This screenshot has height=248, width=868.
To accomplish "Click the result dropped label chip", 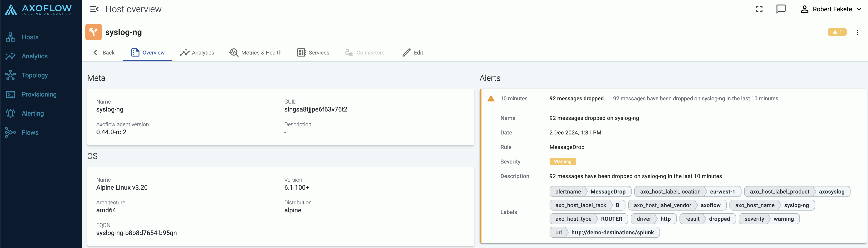I will coord(707,219).
